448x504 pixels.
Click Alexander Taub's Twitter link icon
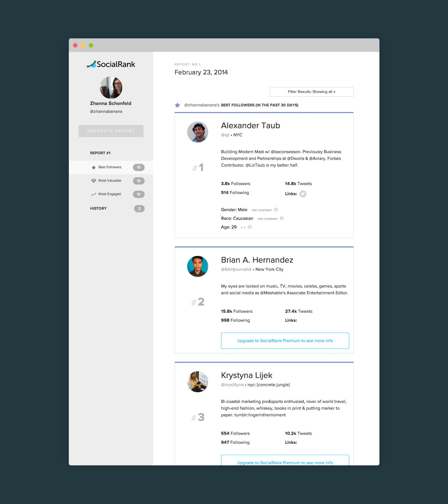coord(303,194)
